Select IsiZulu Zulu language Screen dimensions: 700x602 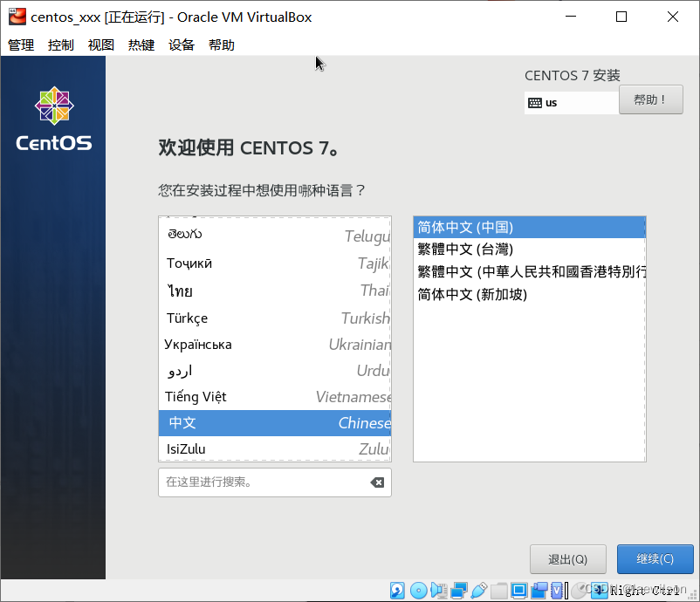(275, 448)
